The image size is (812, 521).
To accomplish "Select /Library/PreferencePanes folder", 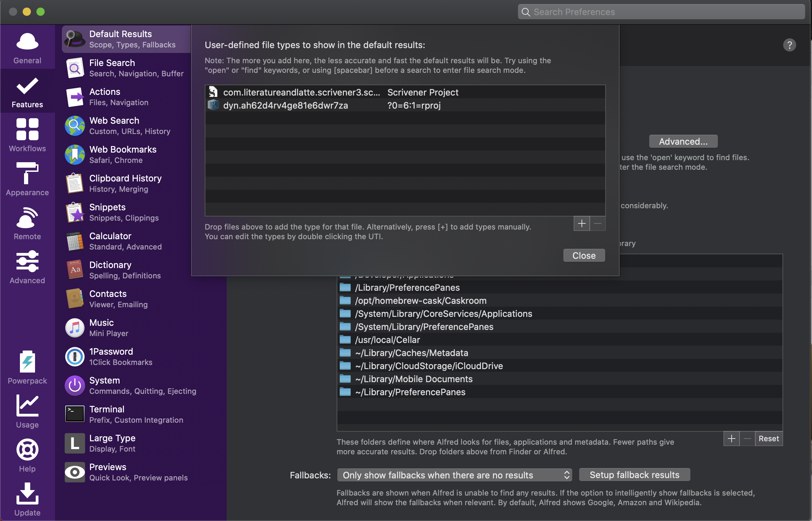I will tap(560, 287).
